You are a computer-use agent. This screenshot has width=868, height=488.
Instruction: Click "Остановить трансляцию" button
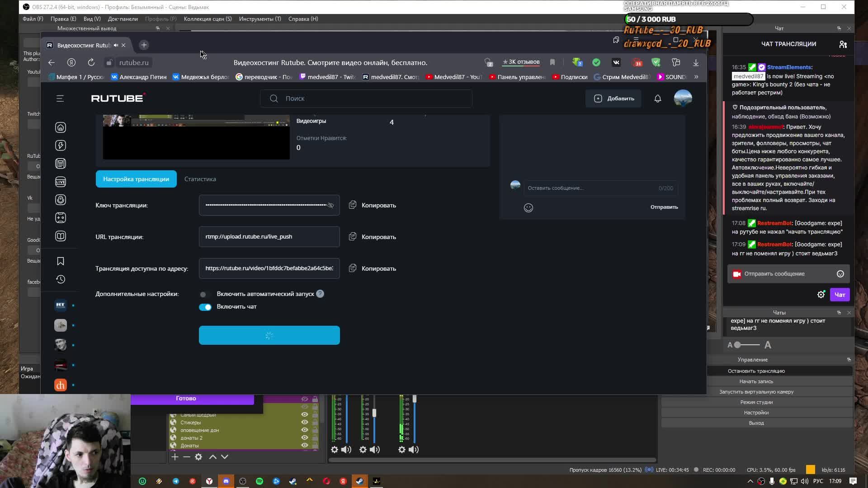click(x=756, y=371)
